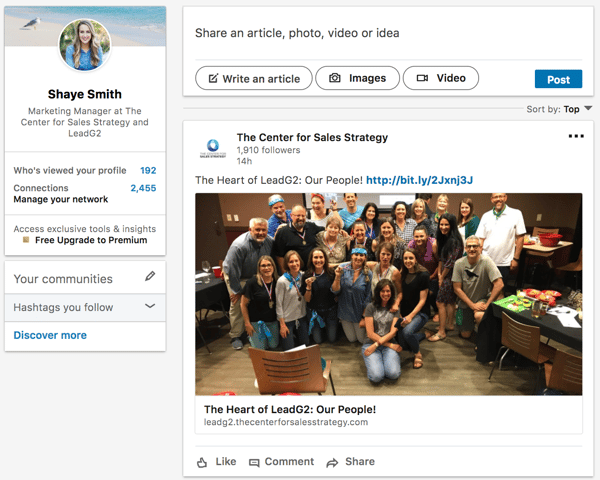600x480 pixels.
Task: Click the 1,910 followers text
Action: pos(268,150)
